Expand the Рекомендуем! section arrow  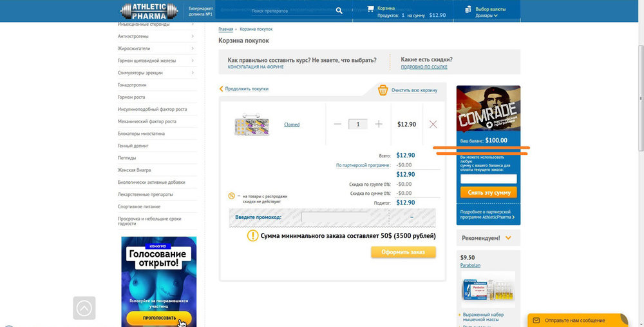(x=508, y=238)
